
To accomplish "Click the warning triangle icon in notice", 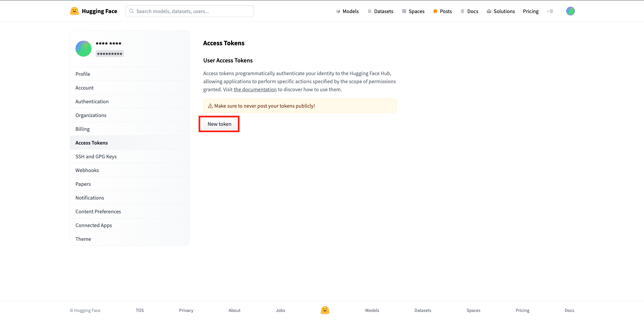I will (x=210, y=106).
